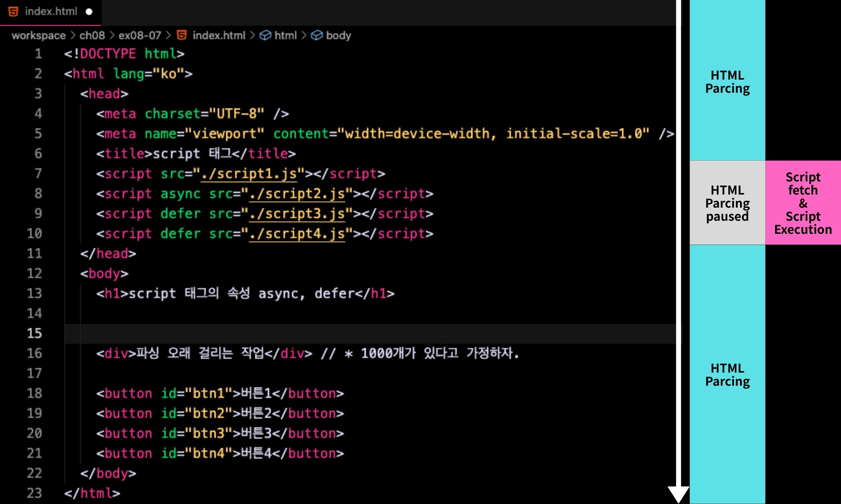Click line number 15 in the gutter
Screen dimensions: 841x504
pos(34,334)
